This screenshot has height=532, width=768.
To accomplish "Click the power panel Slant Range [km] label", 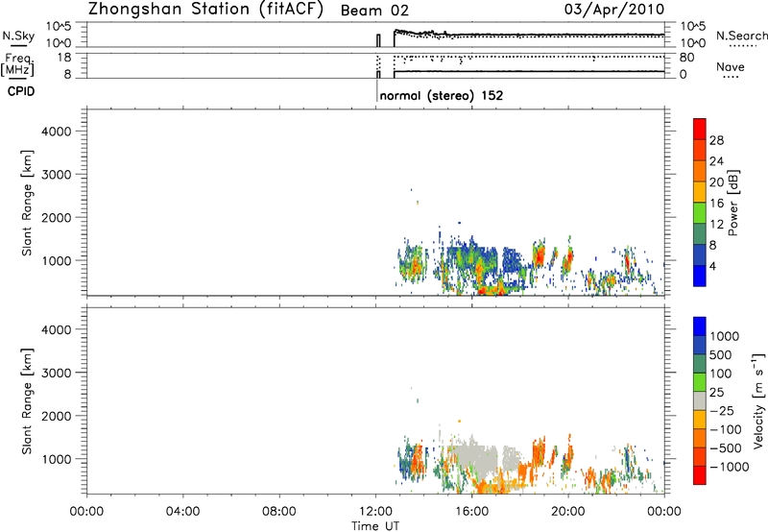I will pyautogui.click(x=27, y=204).
